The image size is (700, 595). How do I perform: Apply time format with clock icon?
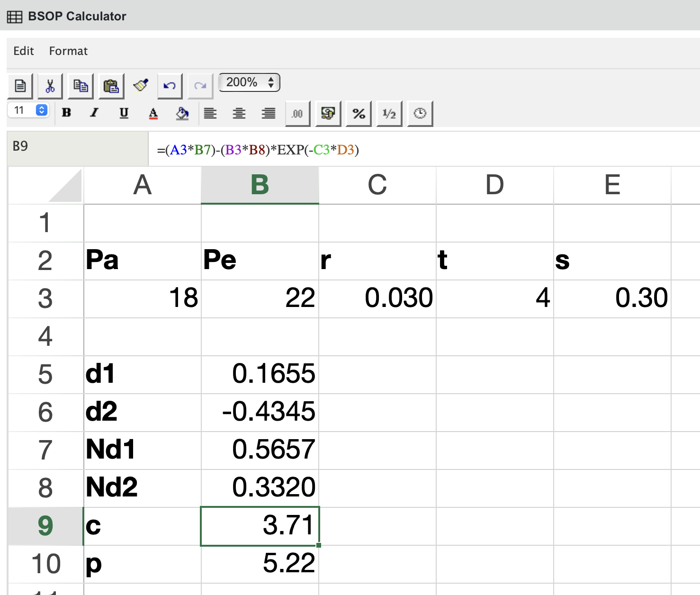[420, 113]
